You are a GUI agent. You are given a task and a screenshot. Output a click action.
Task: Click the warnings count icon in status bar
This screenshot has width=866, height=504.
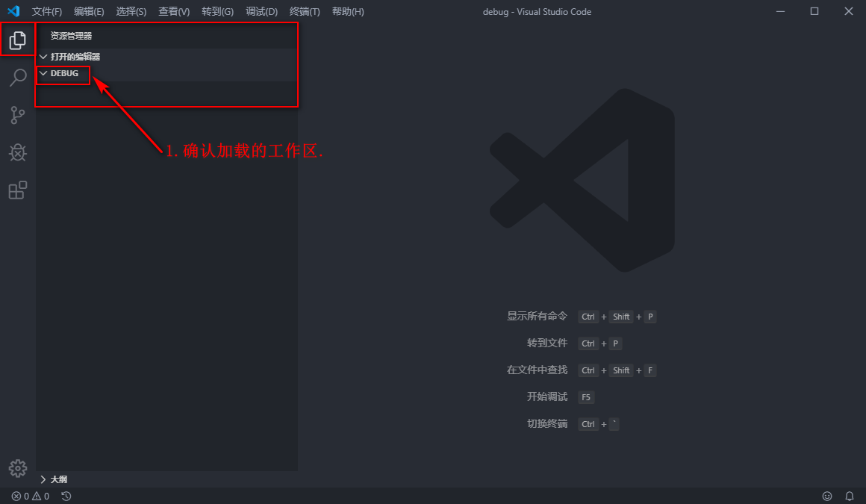click(37, 497)
